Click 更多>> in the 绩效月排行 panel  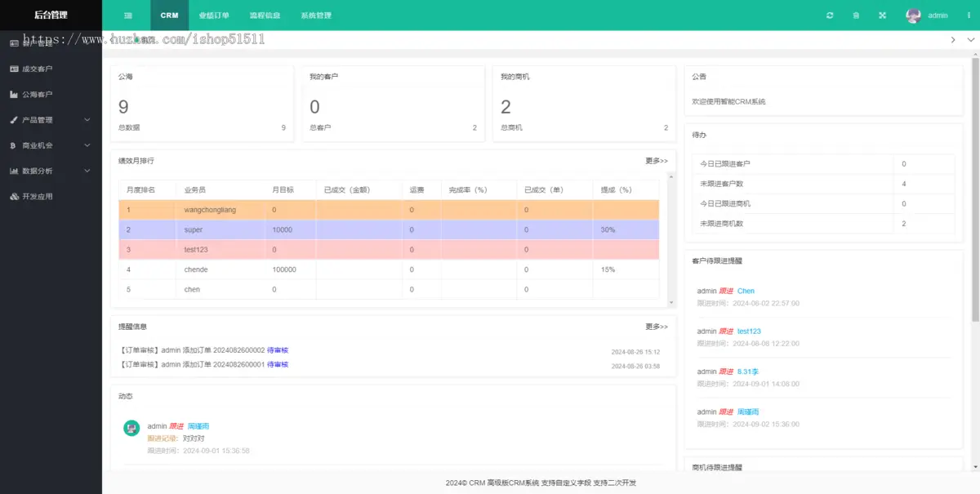657,161
